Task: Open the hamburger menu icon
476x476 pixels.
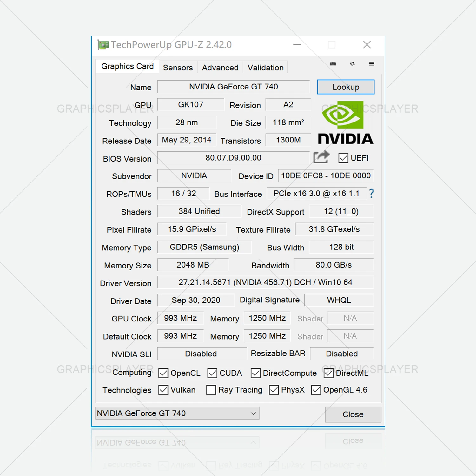Action: pyautogui.click(x=372, y=64)
